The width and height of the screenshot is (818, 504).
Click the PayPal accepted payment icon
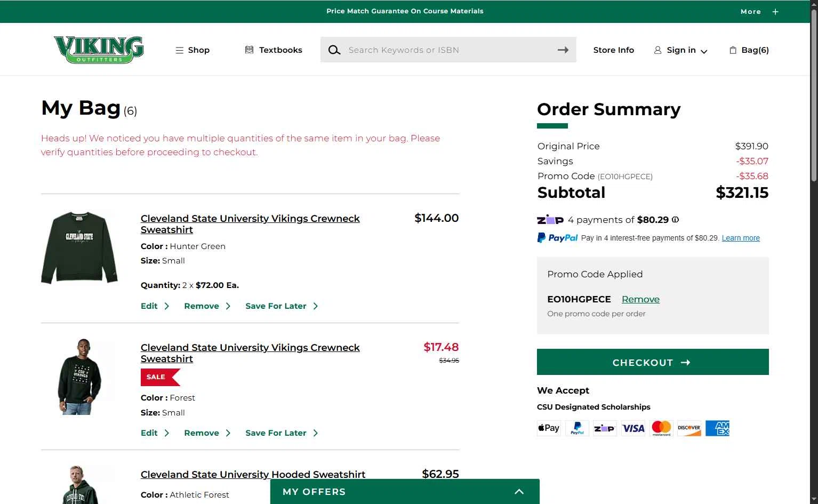[577, 428]
